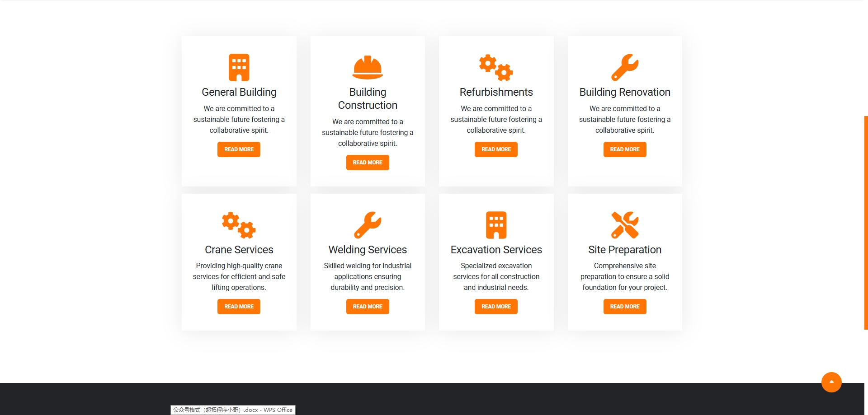Open Read More under Building Construction
The height and width of the screenshot is (415, 868).
(368, 163)
